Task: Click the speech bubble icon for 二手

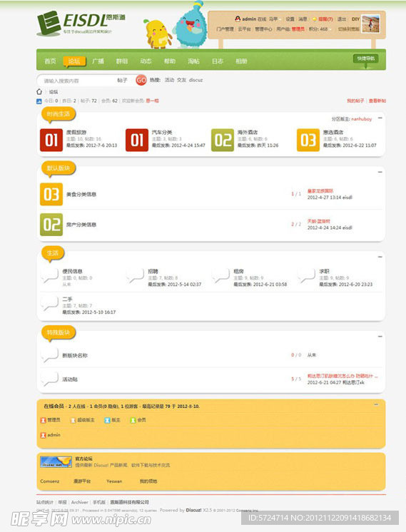Action: point(49,303)
